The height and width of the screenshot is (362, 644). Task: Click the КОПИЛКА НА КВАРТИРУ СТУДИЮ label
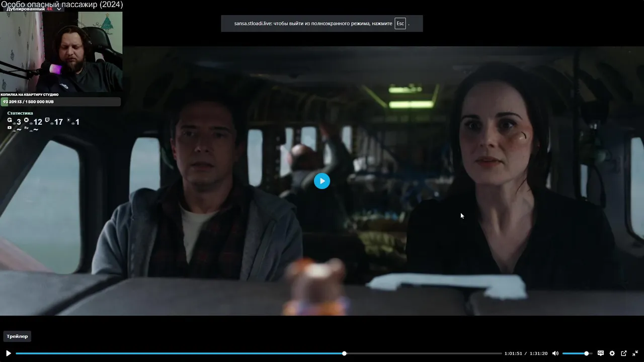(30, 95)
